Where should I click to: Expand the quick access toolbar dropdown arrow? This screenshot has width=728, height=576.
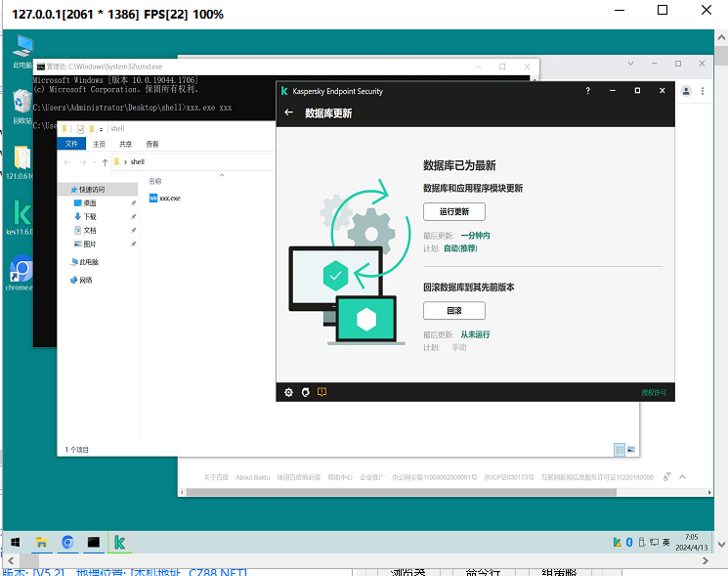[x=103, y=128]
